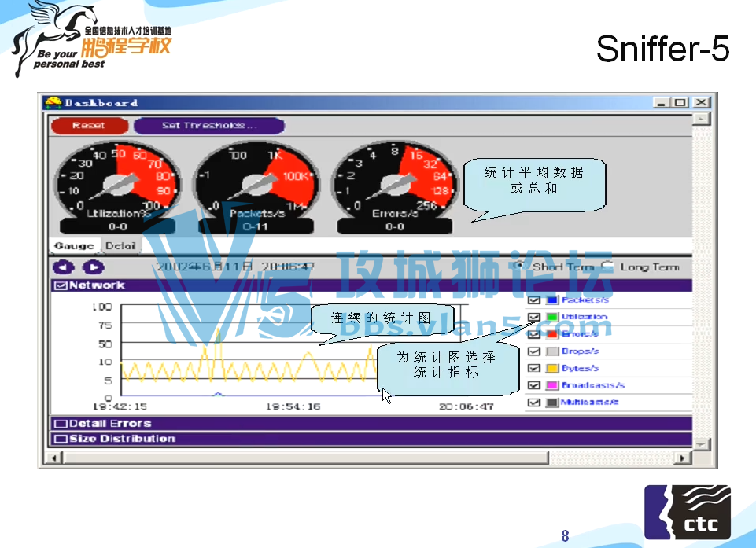
Task: Enable the Detail Errors section checkbox
Action: click(61, 424)
